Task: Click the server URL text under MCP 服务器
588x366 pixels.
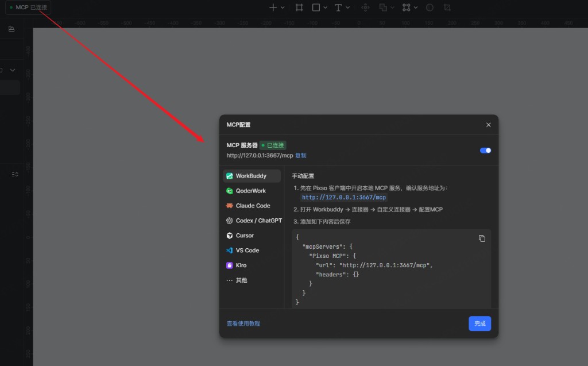Action: (260, 155)
